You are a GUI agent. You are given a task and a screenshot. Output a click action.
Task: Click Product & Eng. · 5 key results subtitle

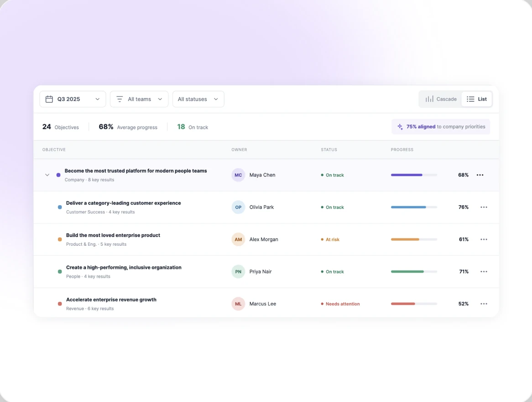(96, 244)
